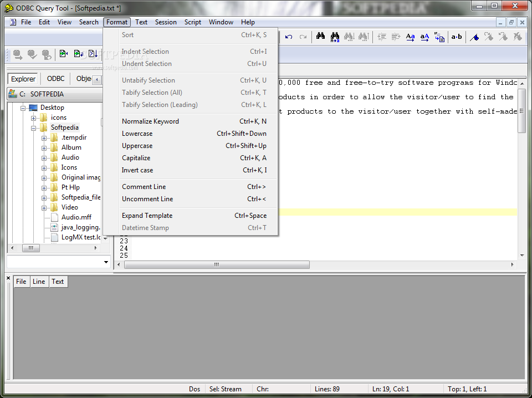This screenshot has width=532, height=398.
Task: Click the Undent selection toolbar icon
Action: point(396,37)
